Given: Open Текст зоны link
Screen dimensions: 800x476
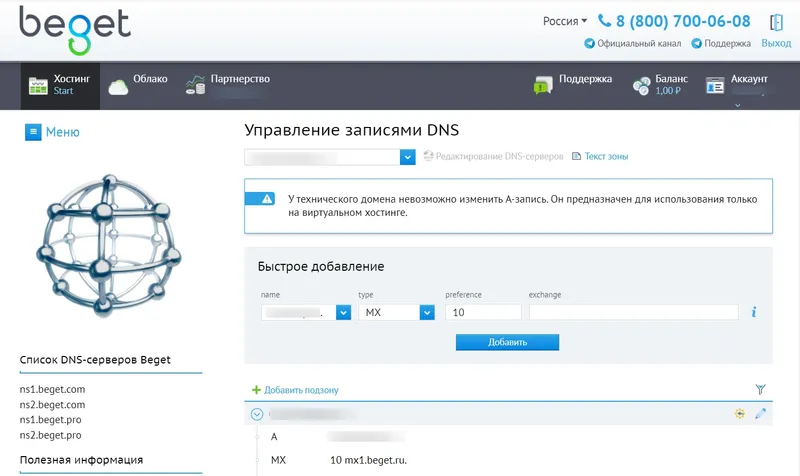Looking at the screenshot, I should point(606,156).
